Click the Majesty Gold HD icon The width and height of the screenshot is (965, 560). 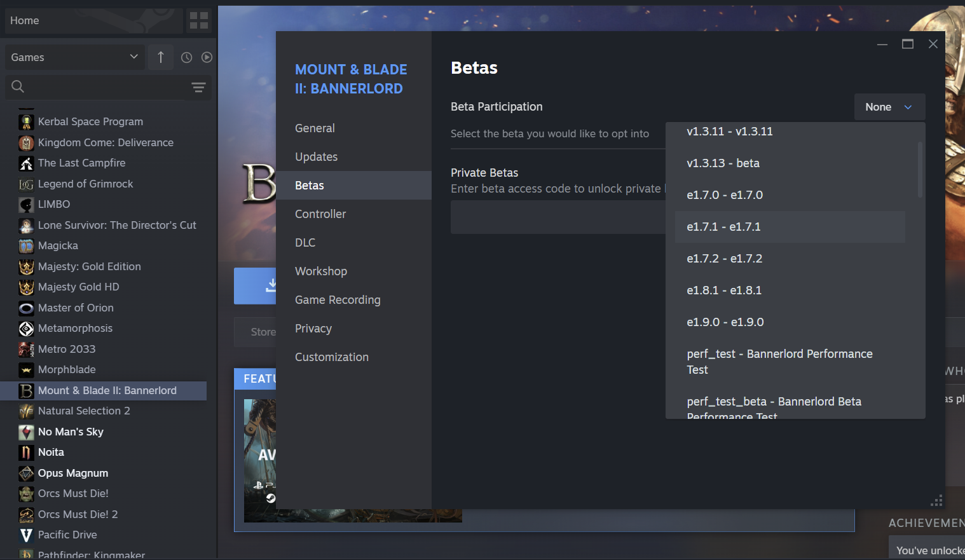(x=26, y=287)
